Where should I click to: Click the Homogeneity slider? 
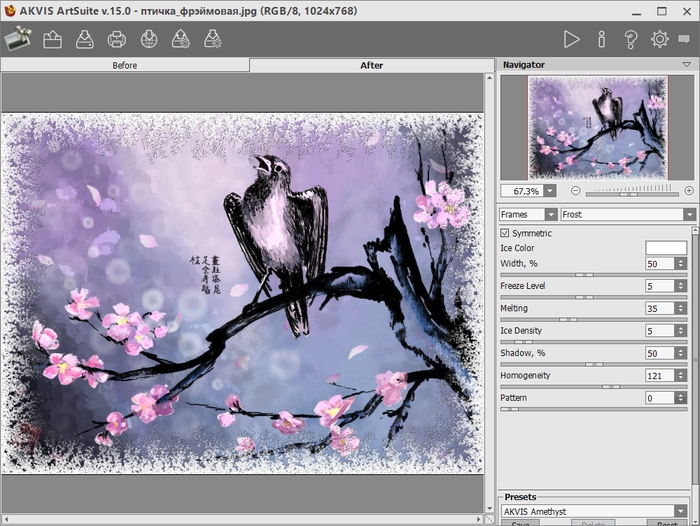[x=593, y=386]
